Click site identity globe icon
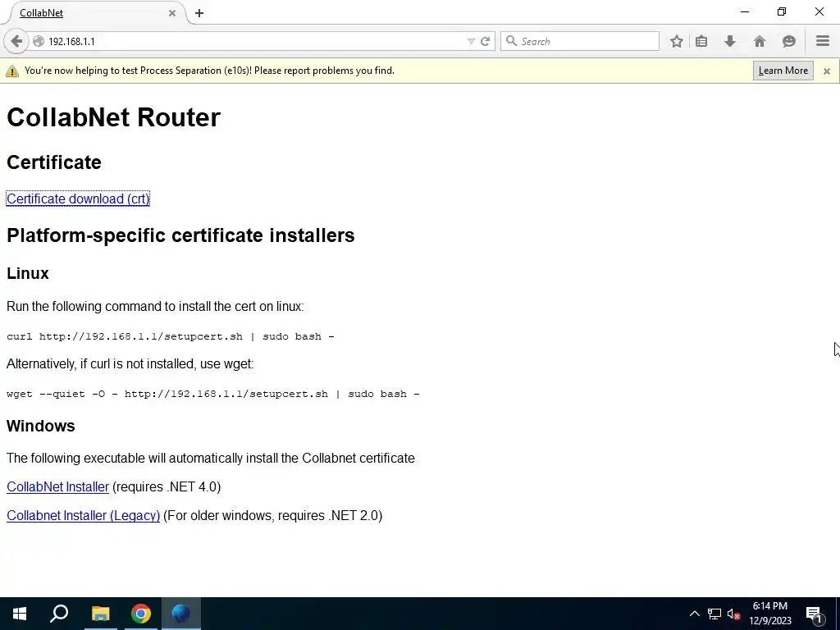840x630 pixels. coord(39,41)
